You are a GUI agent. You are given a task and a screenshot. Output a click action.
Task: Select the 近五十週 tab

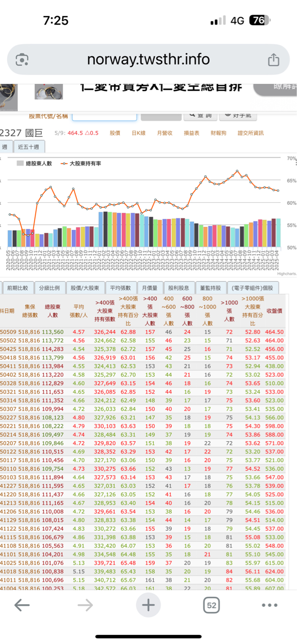30,147
